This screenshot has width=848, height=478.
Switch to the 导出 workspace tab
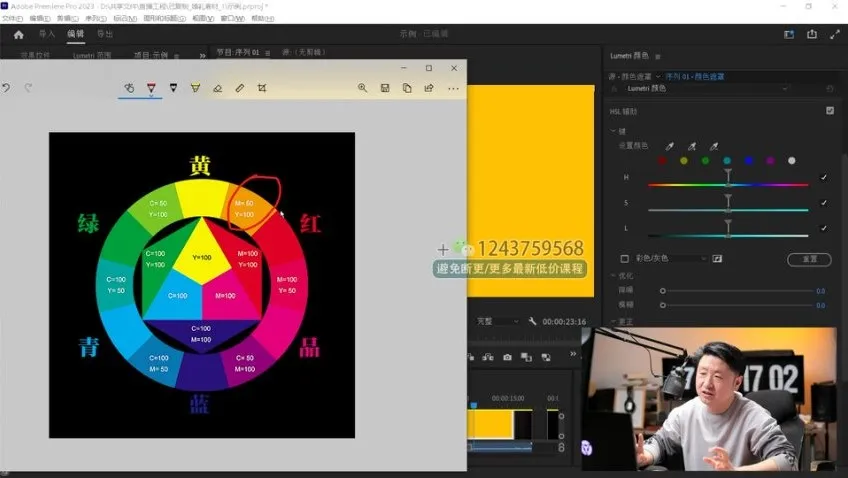point(105,34)
